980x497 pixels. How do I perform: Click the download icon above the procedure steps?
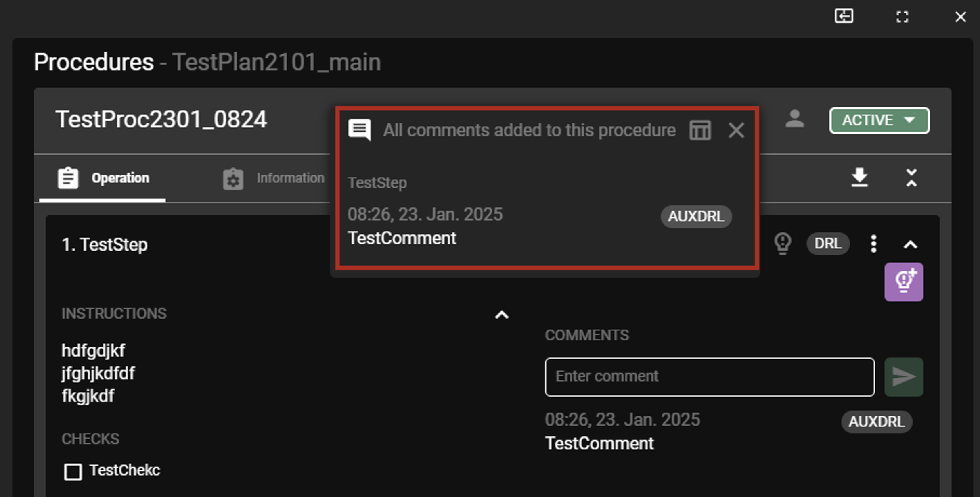[x=859, y=177]
